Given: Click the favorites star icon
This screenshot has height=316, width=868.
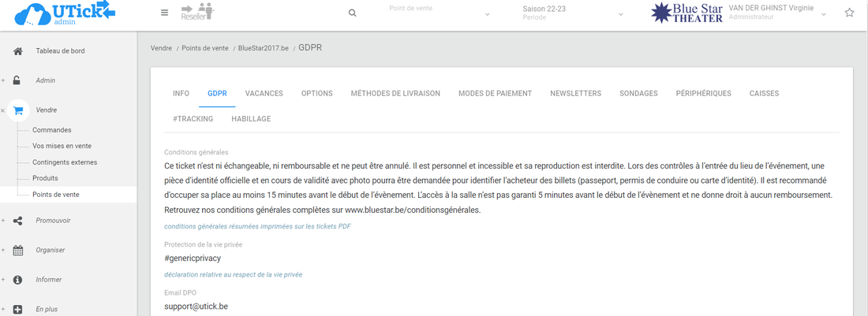Looking at the screenshot, I should (x=849, y=13).
